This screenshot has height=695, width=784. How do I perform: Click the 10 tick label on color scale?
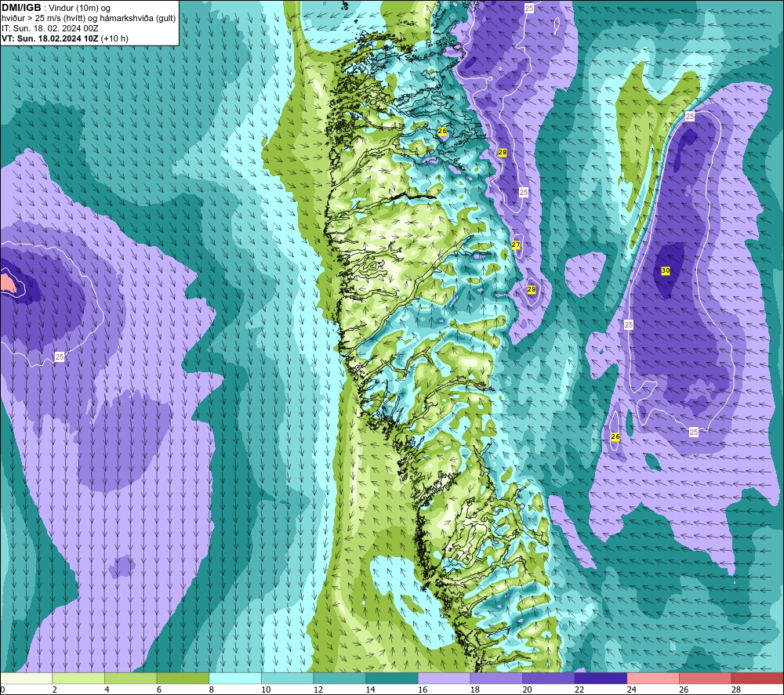coord(266,690)
